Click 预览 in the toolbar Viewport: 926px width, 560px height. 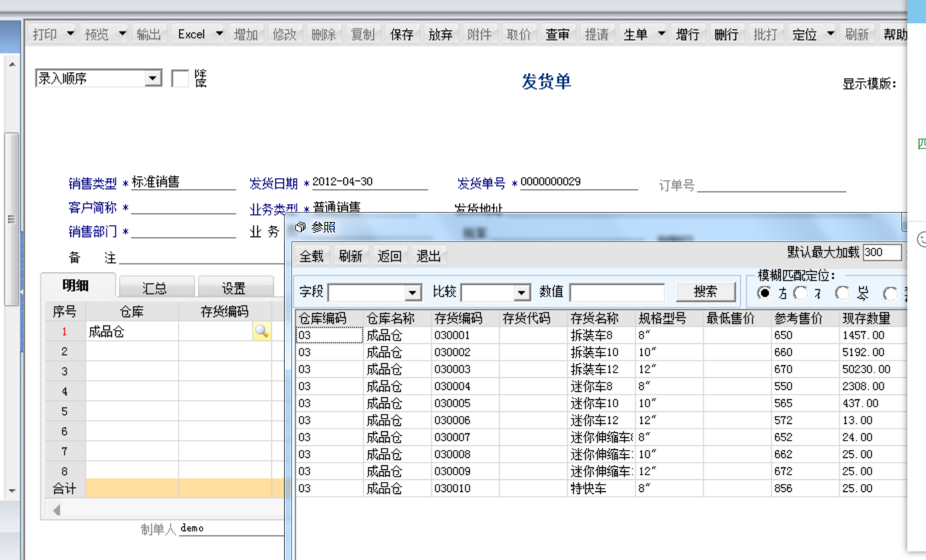coord(97,34)
